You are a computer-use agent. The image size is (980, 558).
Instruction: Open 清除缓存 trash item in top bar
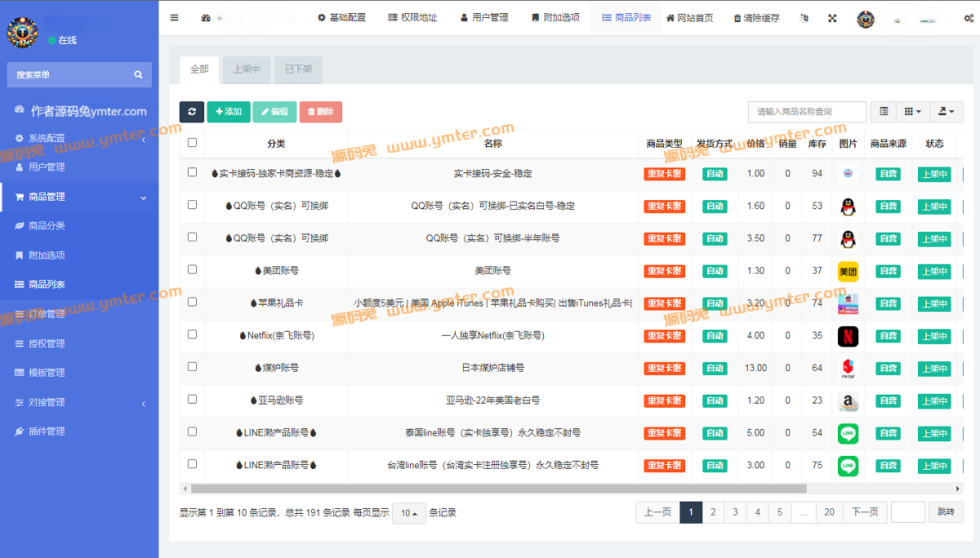click(x=756, y=18)
